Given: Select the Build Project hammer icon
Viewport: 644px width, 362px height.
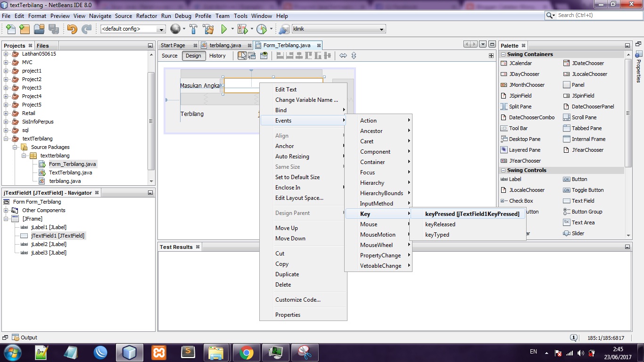Looking at the screenshot, I should coord(193,28).
